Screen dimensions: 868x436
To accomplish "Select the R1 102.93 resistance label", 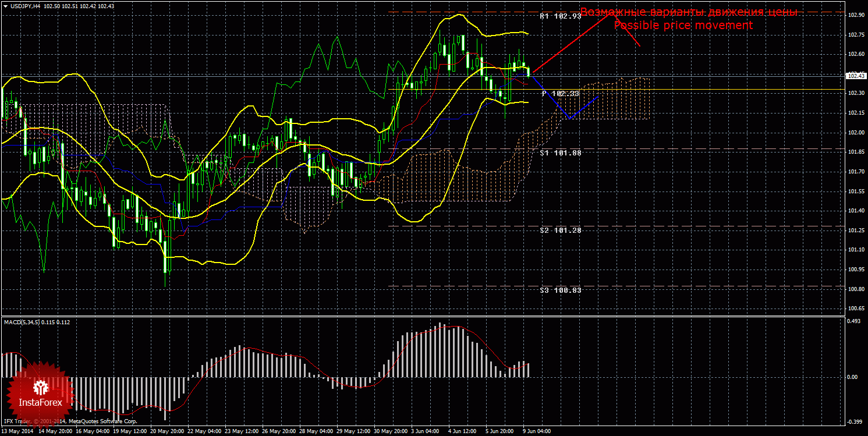I will (x=560, y=16).
